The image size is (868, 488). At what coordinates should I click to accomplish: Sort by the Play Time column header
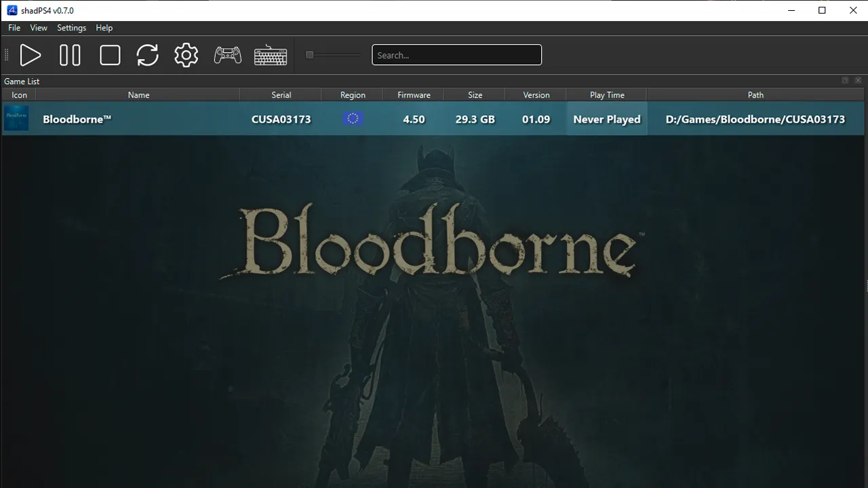[607, 95]
